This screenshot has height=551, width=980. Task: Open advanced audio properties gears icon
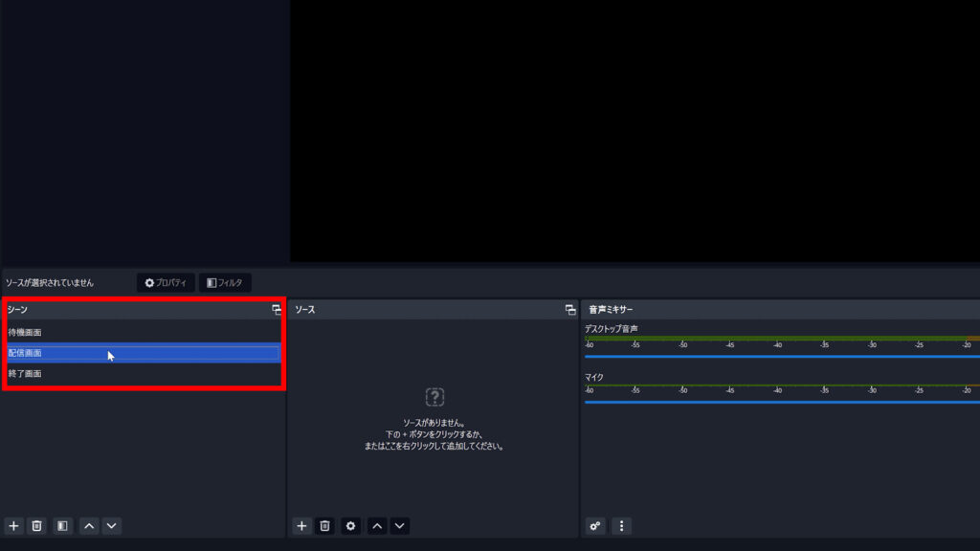point(596,526)
